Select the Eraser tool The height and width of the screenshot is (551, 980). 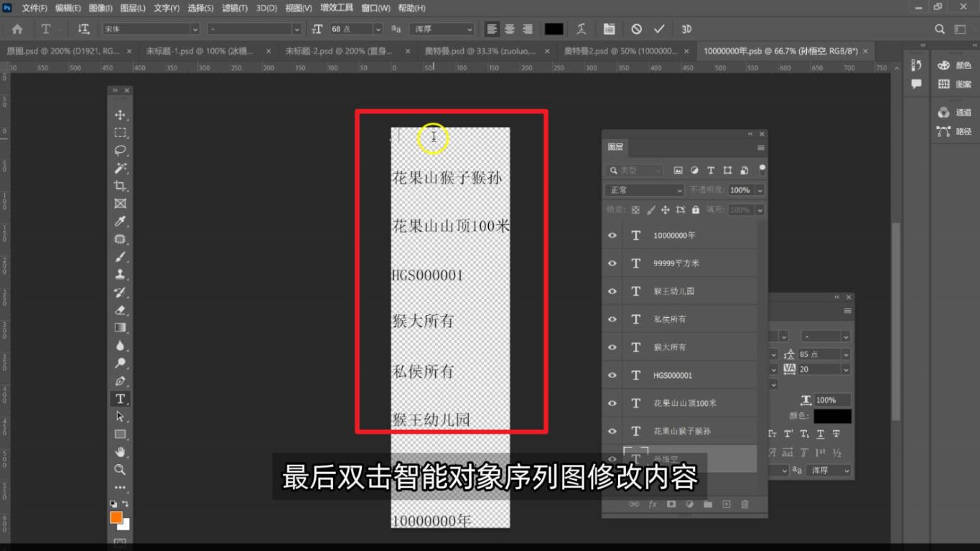[120, 310]
